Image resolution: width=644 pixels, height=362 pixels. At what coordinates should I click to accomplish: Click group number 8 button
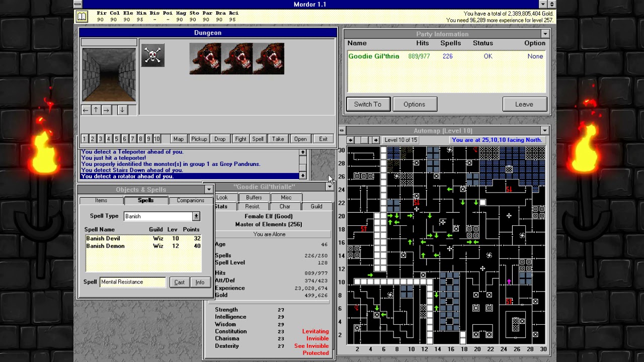pos(140,139)
